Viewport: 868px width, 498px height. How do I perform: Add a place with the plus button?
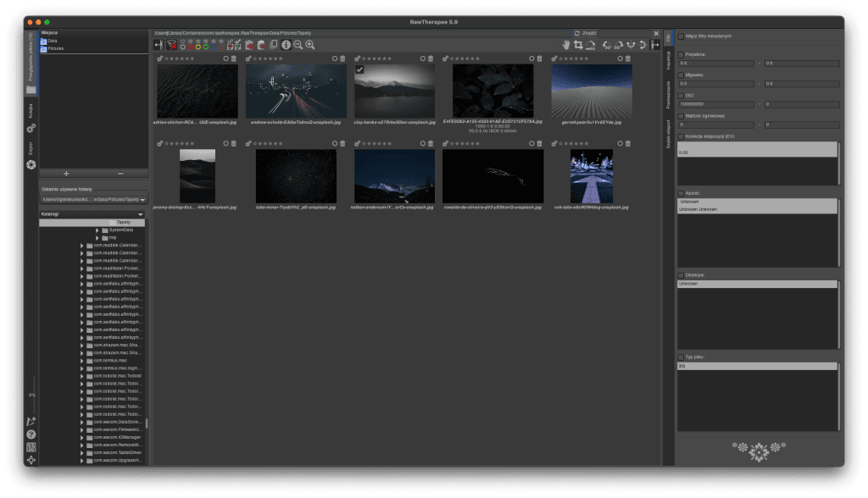pos(66,173)
